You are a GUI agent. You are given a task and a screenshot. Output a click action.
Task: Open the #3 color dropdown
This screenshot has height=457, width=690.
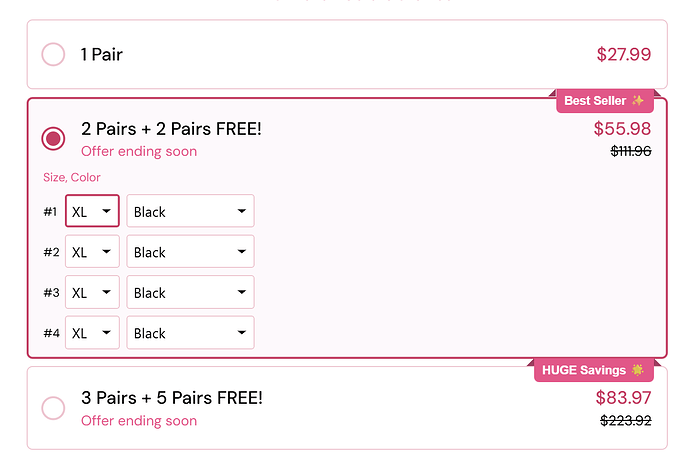pos(190,292)
